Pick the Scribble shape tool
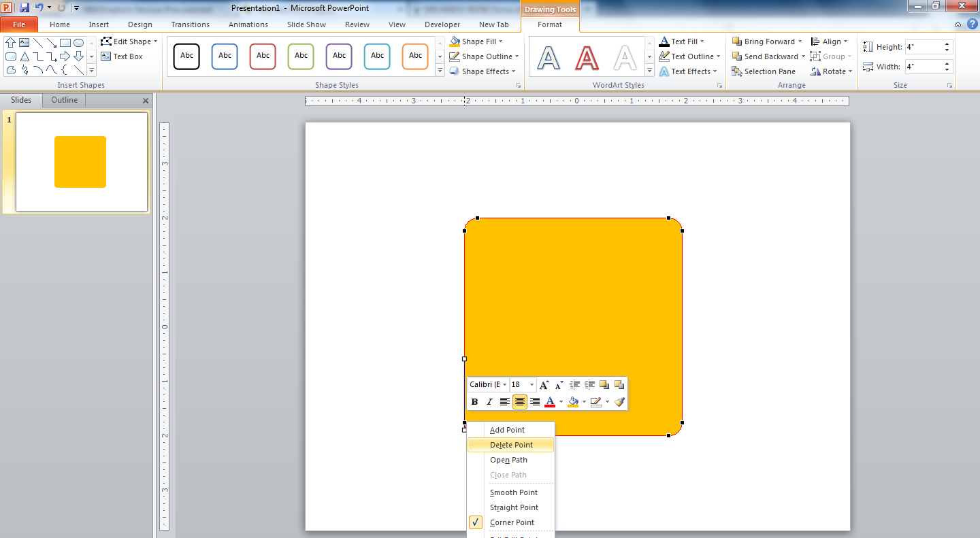Image resolution: width=980 pixels, height=538 pixels. pos(24,70)
